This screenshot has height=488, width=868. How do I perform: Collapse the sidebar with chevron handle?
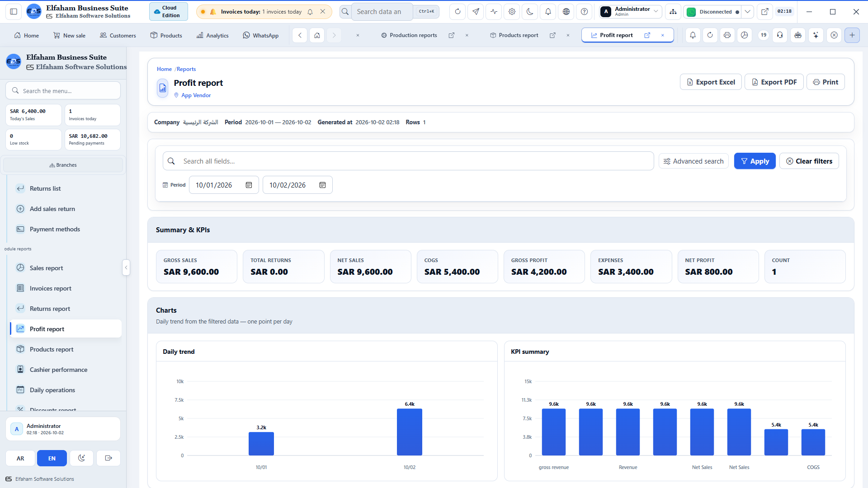point(126,267)
